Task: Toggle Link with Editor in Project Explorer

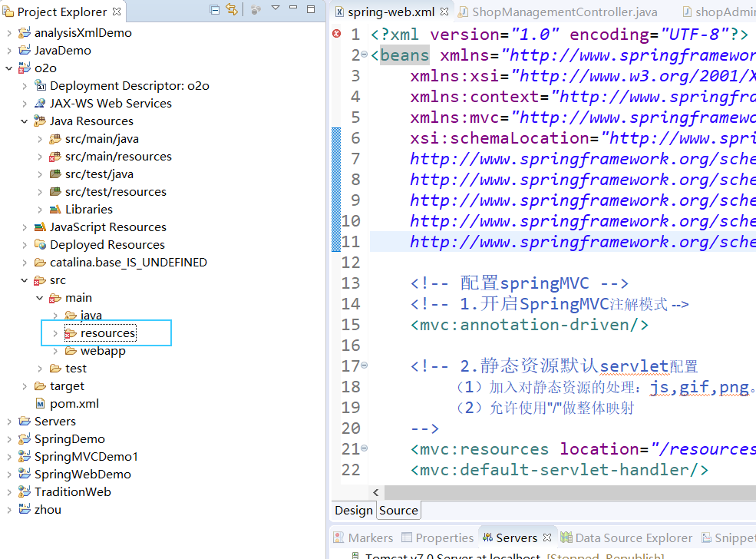Action: pyautogui.click(x=232, y=10)
